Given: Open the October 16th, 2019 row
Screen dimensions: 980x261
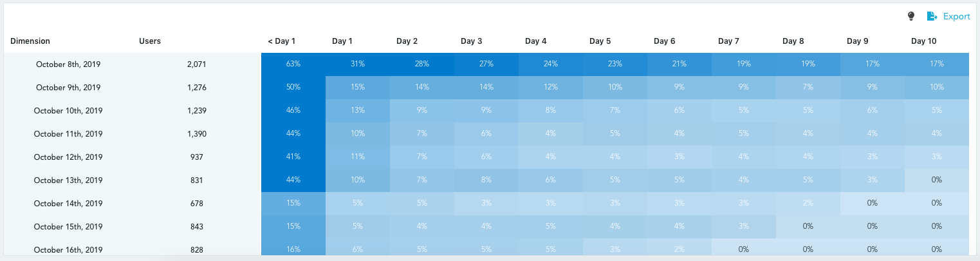Looking at the screenshot, I should (68, 250).
